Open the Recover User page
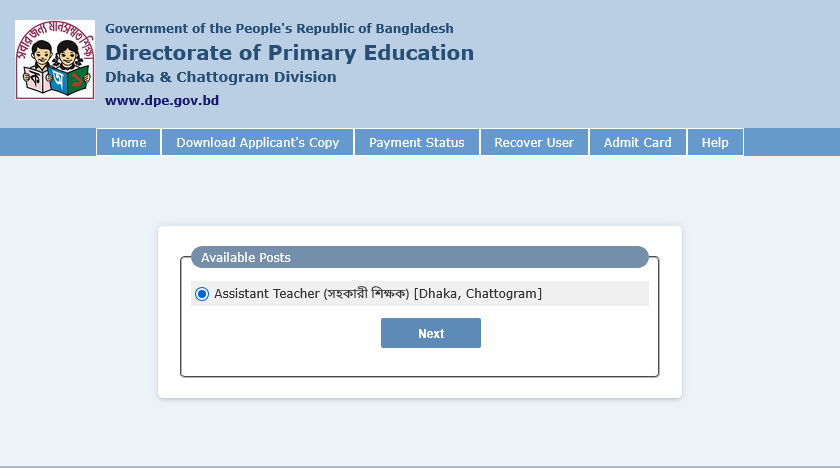840x468 pixels. point(534,142)
